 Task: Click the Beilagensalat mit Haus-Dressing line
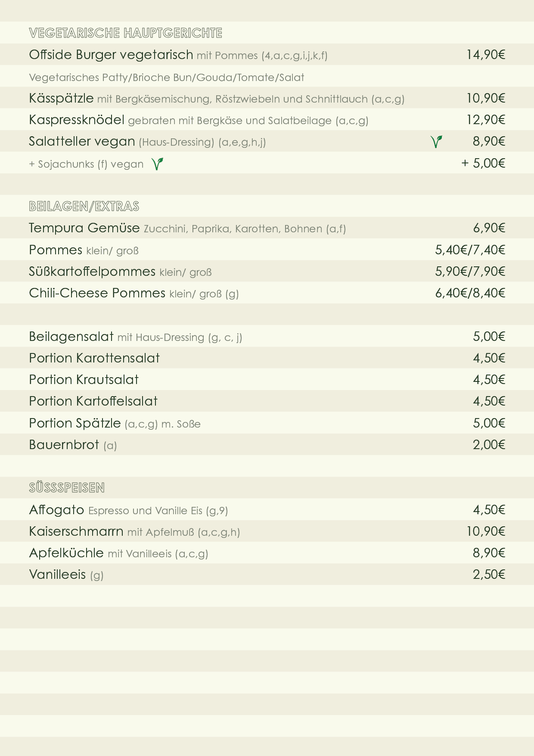click(135, 337)
